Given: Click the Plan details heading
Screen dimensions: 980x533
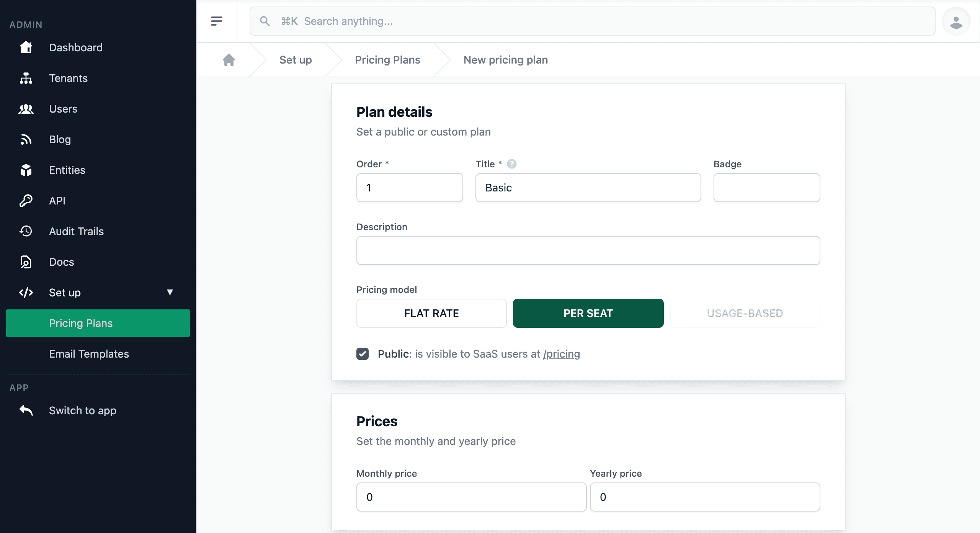Looking at the screenshot, I should tap(394, 112).
